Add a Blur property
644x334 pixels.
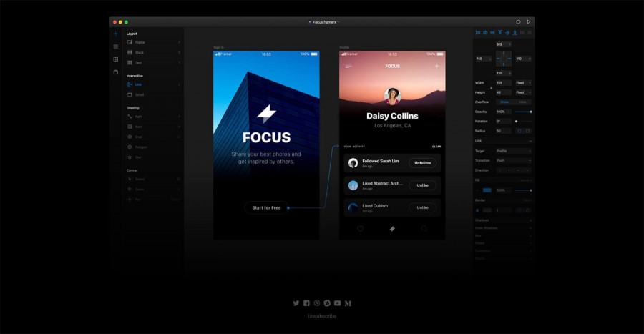530,236
